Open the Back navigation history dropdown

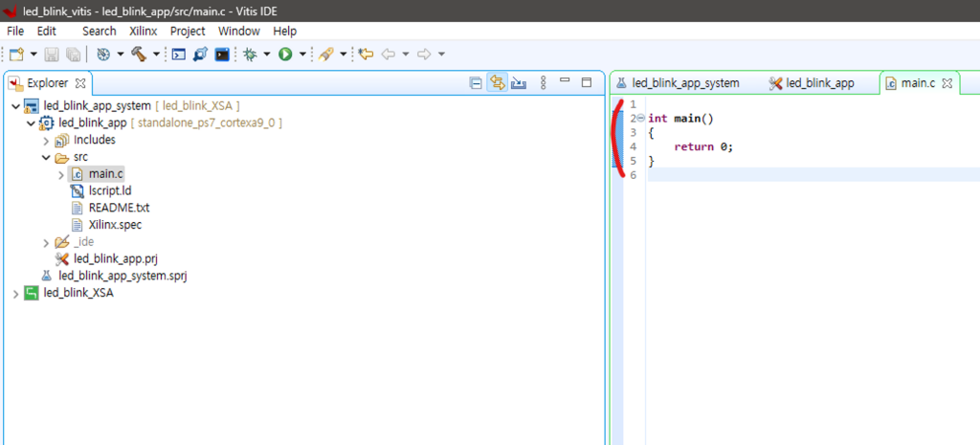(x=405, y=55)
